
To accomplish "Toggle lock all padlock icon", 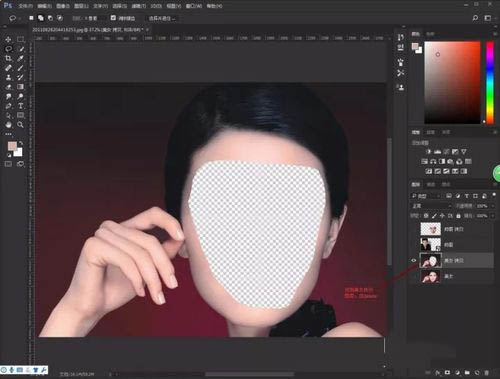I will 458,216.
